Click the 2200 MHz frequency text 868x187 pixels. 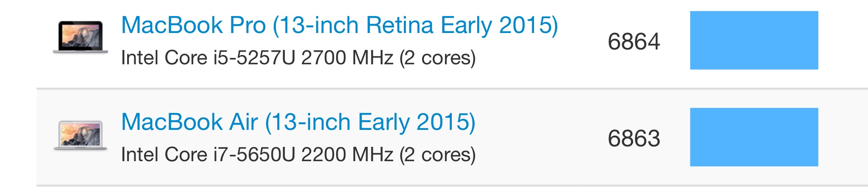pyautogui.click(x=347, y=155)
